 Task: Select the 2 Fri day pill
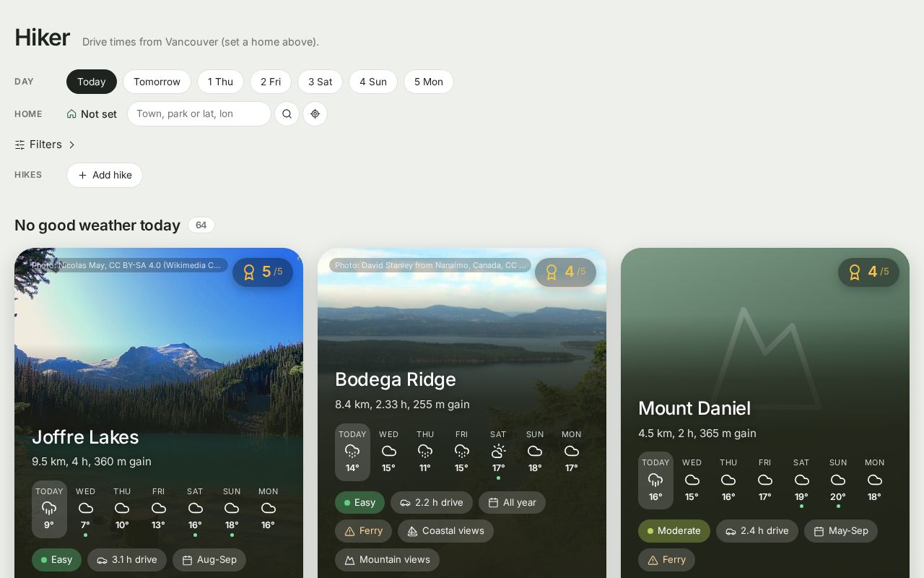271,82
